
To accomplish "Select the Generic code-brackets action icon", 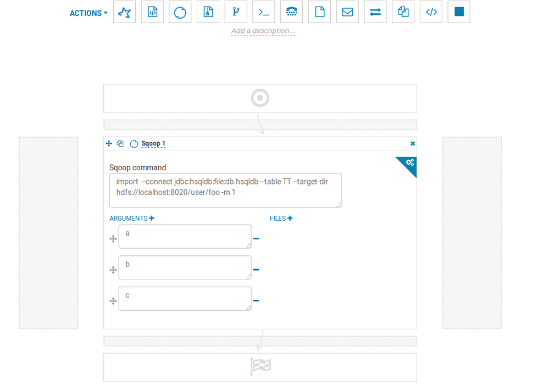I will point(431,12).
